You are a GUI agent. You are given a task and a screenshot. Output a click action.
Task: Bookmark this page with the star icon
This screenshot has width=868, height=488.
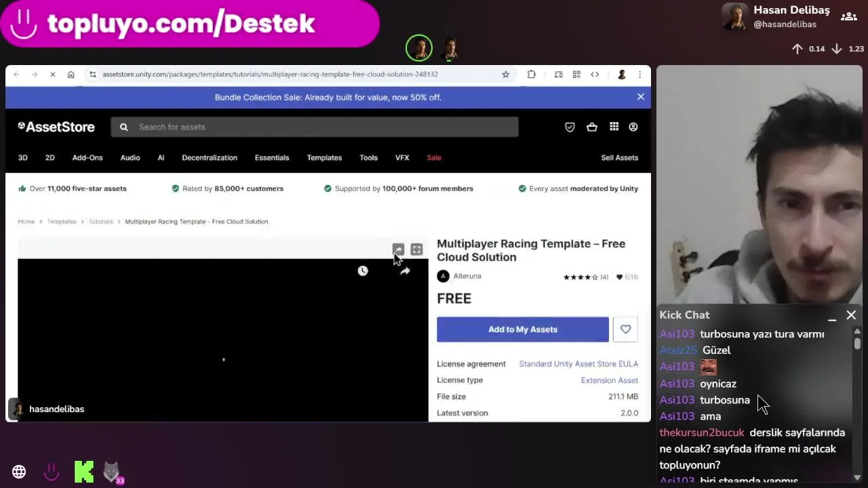[x=505, y=75]
